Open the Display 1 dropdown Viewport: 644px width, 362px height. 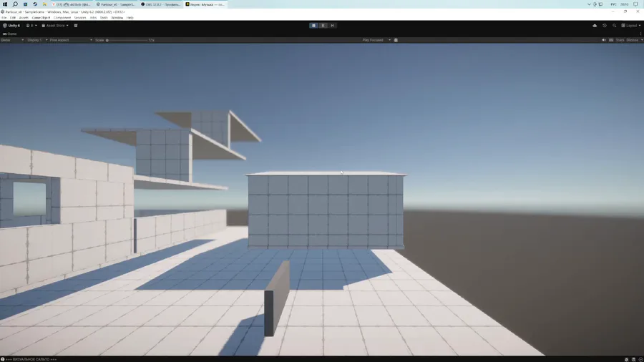(x=37, y=40)
